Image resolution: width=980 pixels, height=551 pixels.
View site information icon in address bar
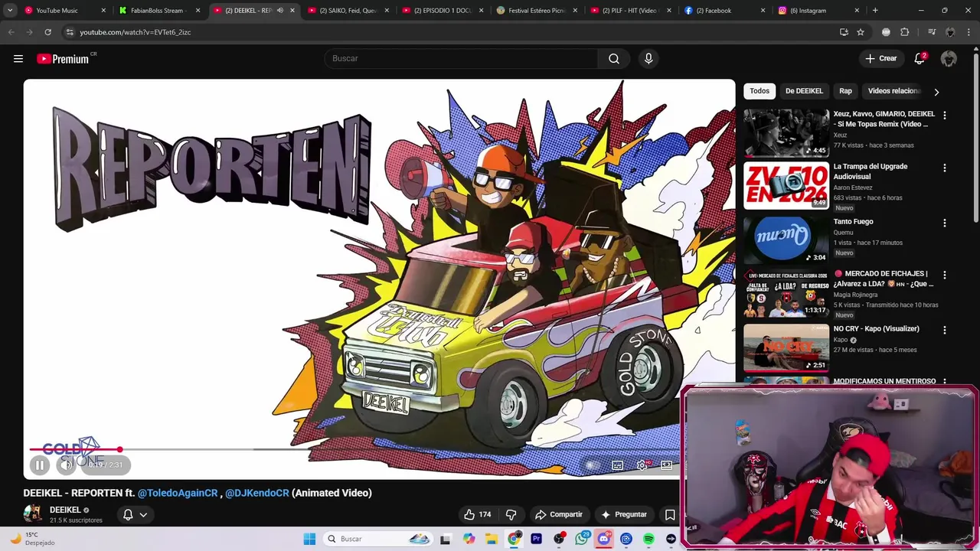coord(70,32)
